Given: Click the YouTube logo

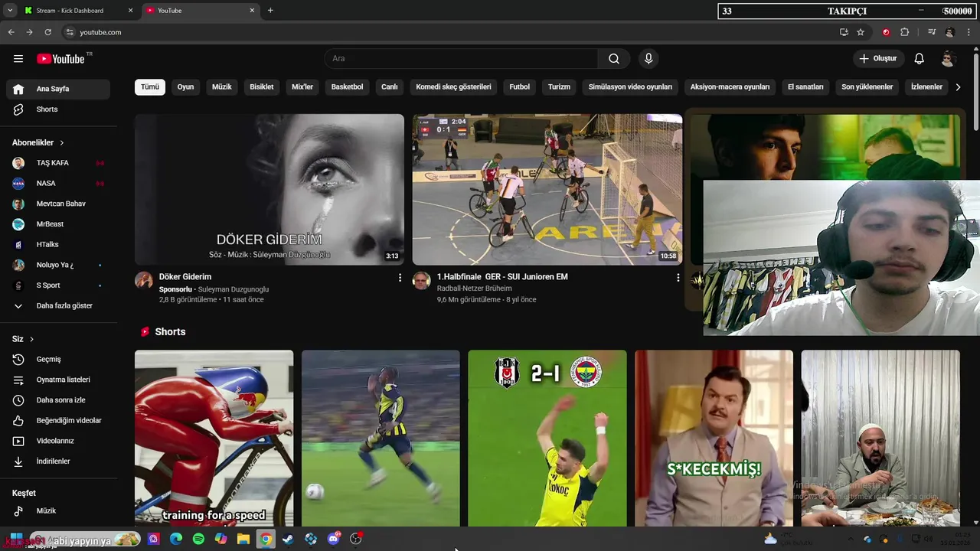Looking at the screenshot, I should pyautogui.click(x=60, y=59).
